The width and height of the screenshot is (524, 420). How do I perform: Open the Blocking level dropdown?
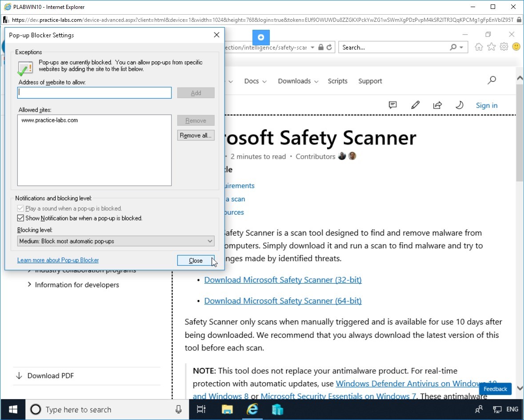tap(116, 241)
